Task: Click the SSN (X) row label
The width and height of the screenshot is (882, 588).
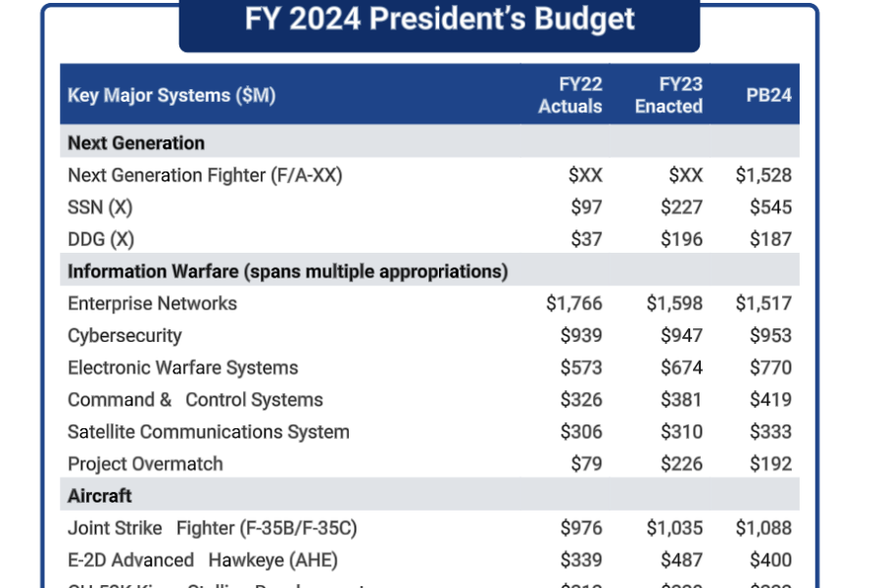Action: pyautogui.click(x=100, y=208)
